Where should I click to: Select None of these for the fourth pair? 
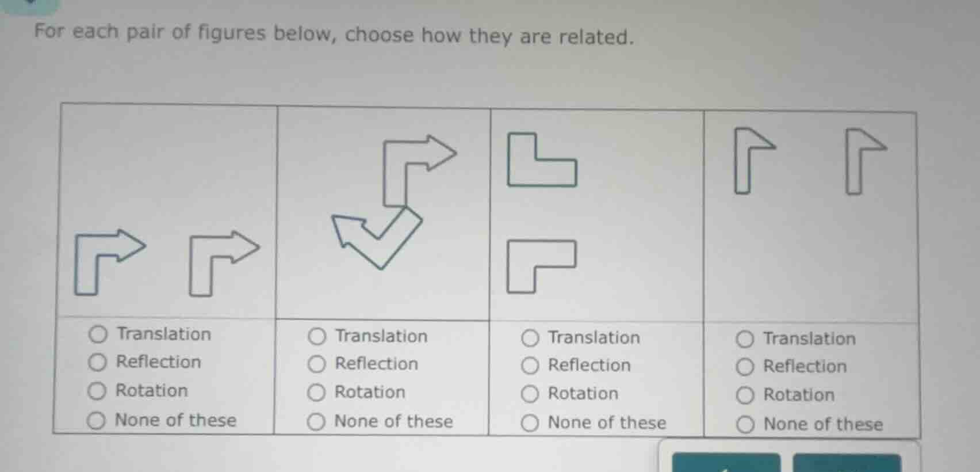(x=746, y=425)
